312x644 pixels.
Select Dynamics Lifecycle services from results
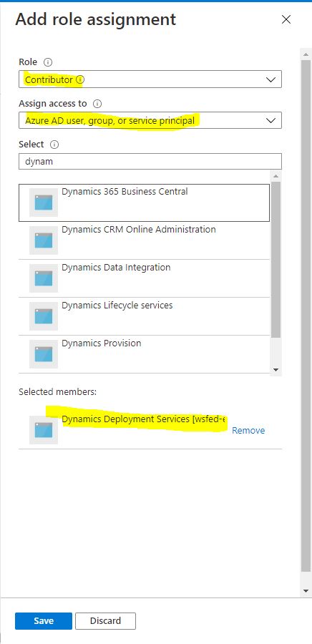[144, 316]
